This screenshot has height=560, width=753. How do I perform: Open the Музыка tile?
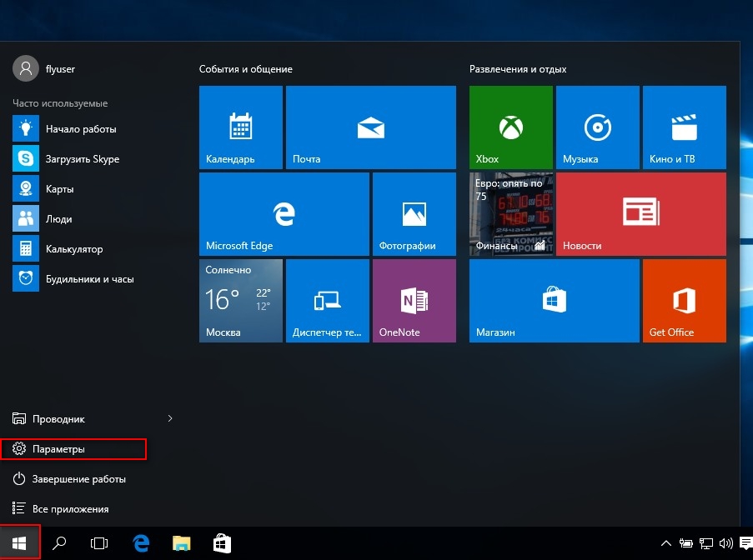coord(597,127)
